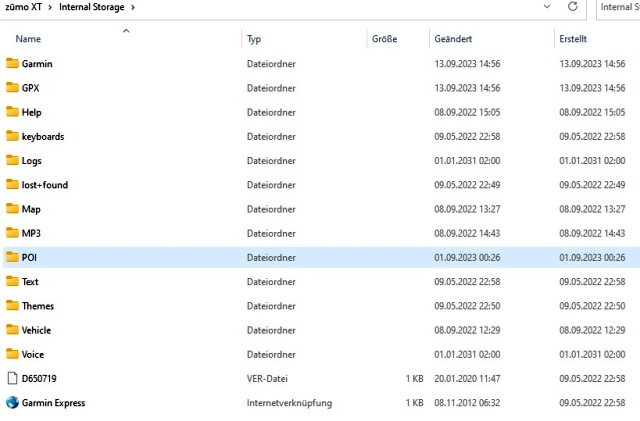Image resolution: width=640 pixels, height=421 pixels.
Task: Focus the Internal Storage search field
Action: [x=618, y=7]
